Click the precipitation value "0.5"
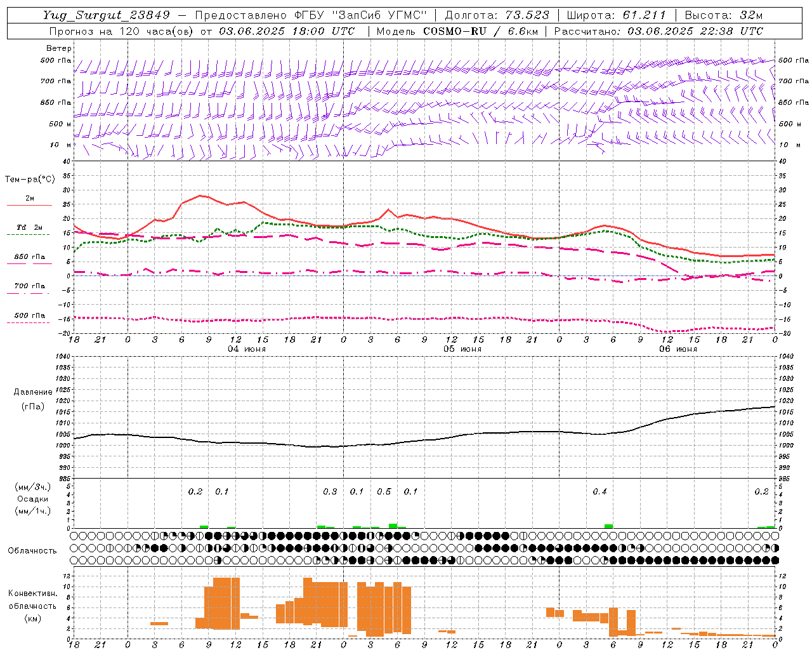 pos(384,492)
